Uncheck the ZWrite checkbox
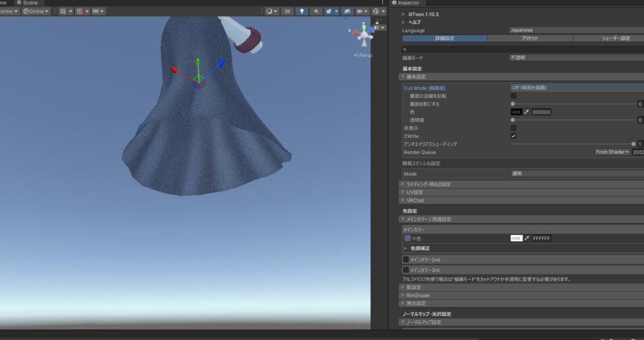The height and width of the screenshot is (340, 644). click(513, 136)
